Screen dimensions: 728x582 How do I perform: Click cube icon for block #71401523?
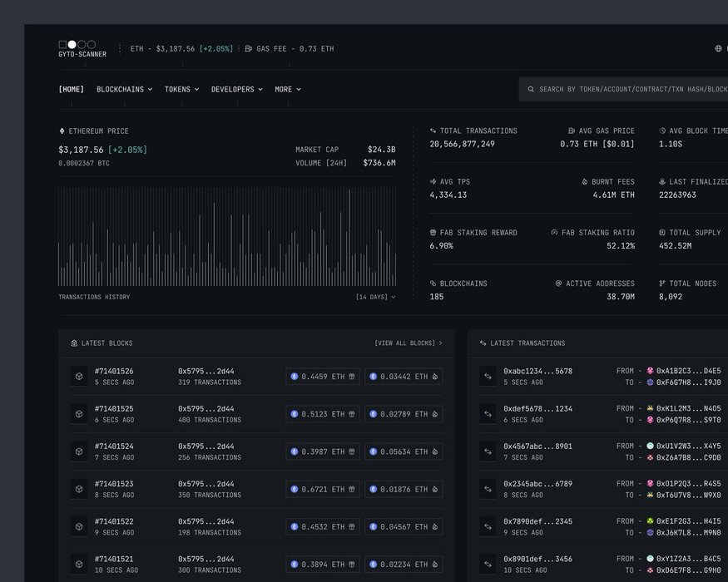point(78,489)
